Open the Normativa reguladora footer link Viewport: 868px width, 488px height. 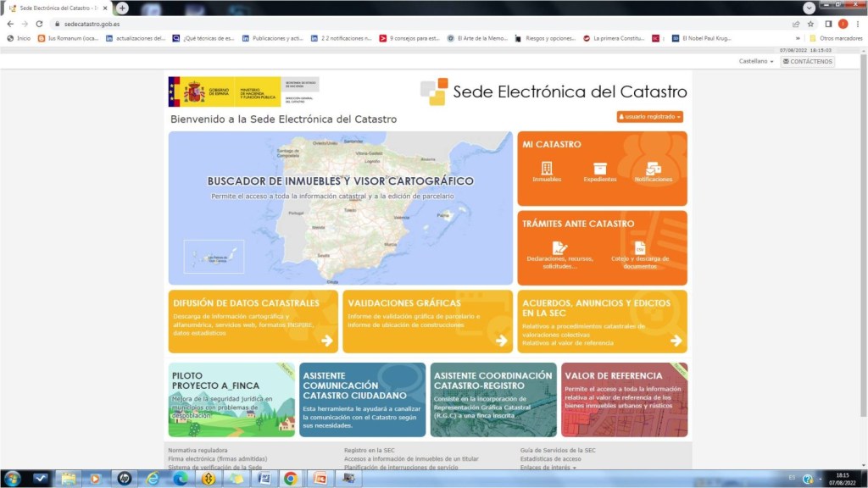click(198, 451)
